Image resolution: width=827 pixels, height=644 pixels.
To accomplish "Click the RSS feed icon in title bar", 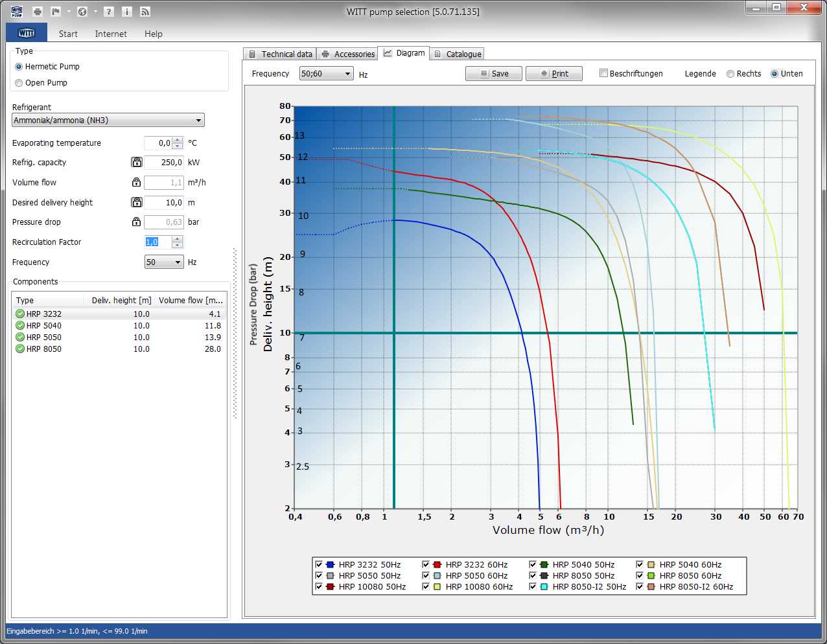I will point(145,12).
